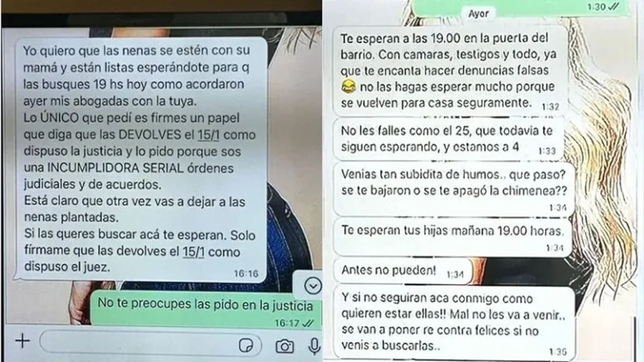Select message Te esperan a las 19.00

click(450, 71)
